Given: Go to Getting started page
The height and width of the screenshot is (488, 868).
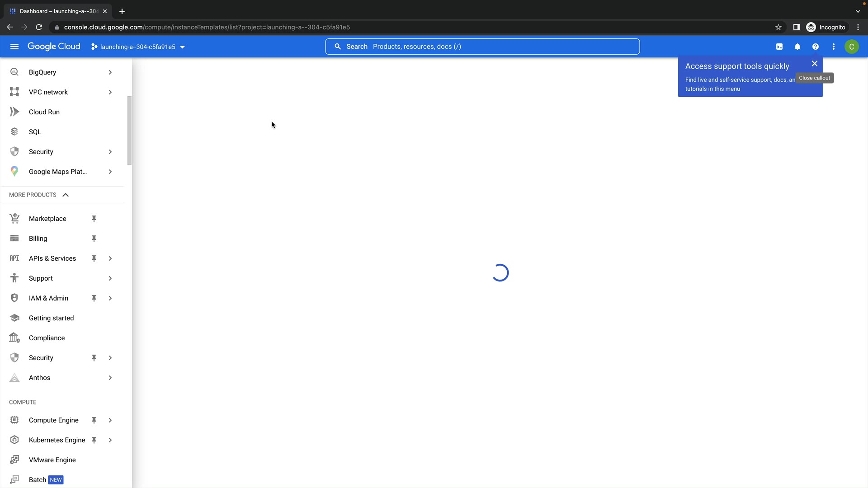Looking at the screenshot, I should [x=51, y=318].
